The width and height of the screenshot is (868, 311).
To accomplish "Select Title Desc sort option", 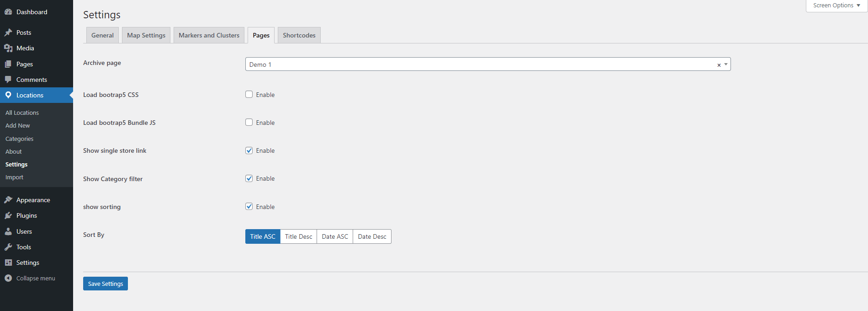I will tap(298, 236).
